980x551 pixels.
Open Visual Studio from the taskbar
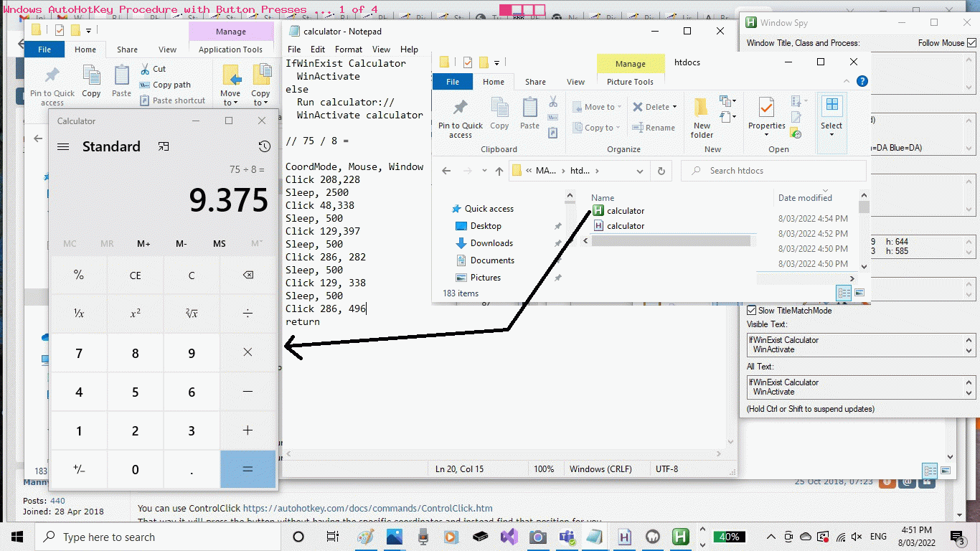[509, 537]
